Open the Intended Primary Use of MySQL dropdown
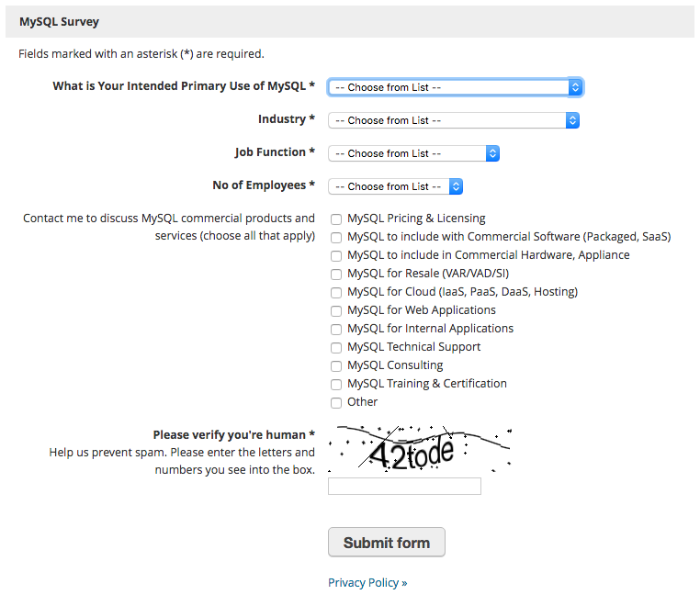700x606 pixels. pyautogui.click(x=455, y=87)
